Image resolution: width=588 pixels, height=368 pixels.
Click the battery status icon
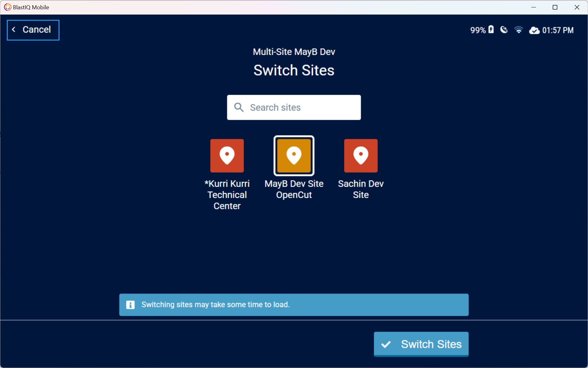coord(491,29)
